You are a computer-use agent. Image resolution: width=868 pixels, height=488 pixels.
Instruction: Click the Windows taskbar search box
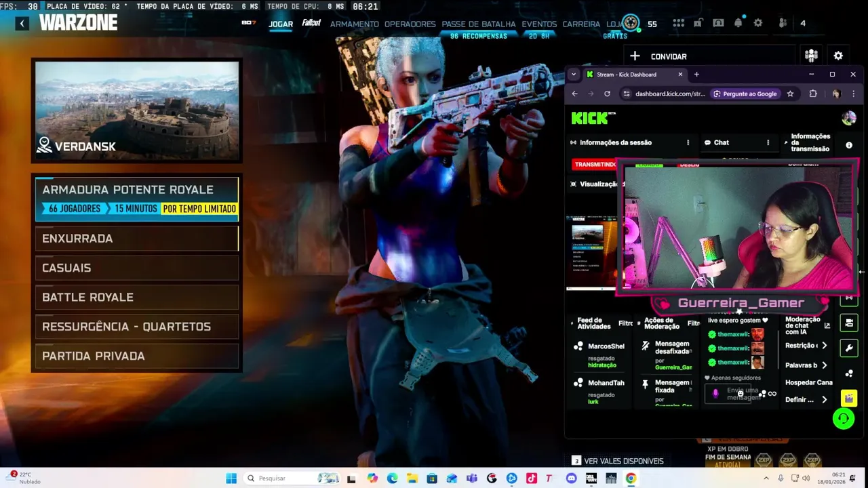click(x=292, y=479)
